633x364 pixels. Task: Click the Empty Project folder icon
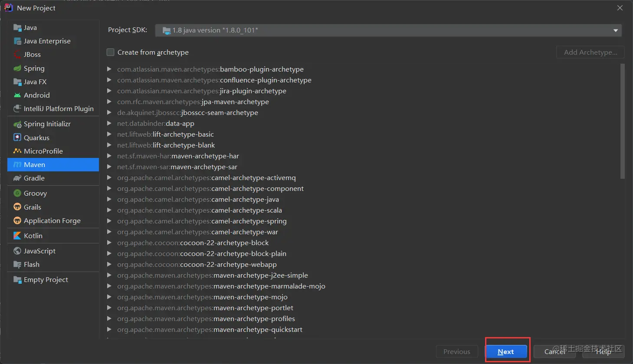(17, 280)
